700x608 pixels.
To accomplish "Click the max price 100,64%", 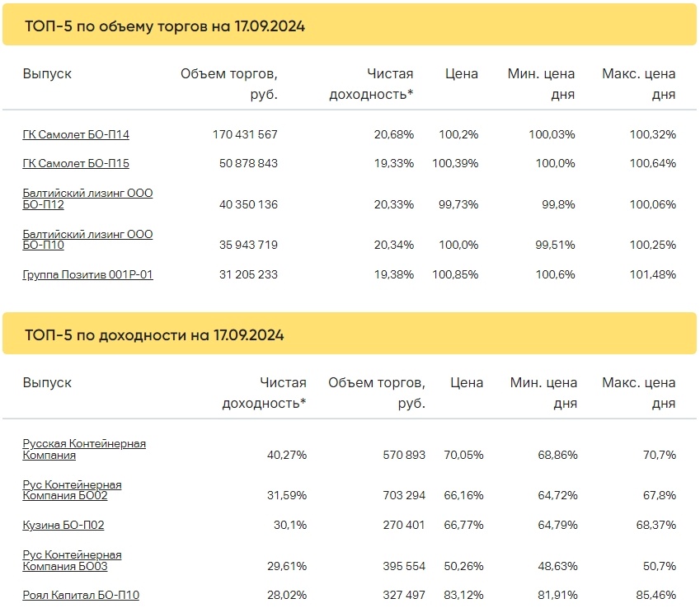I will click(x=653, y=163).
